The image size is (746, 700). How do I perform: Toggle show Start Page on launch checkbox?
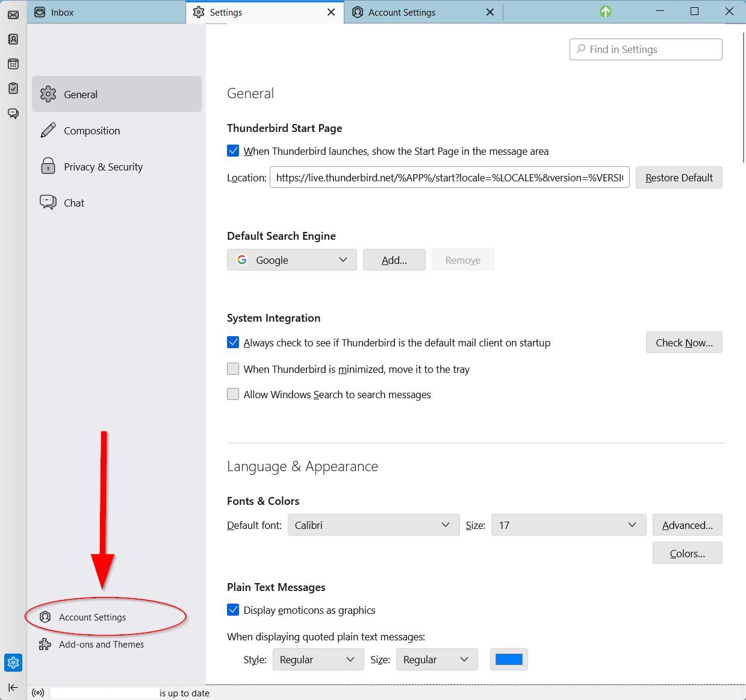click(x=233, y=151)
